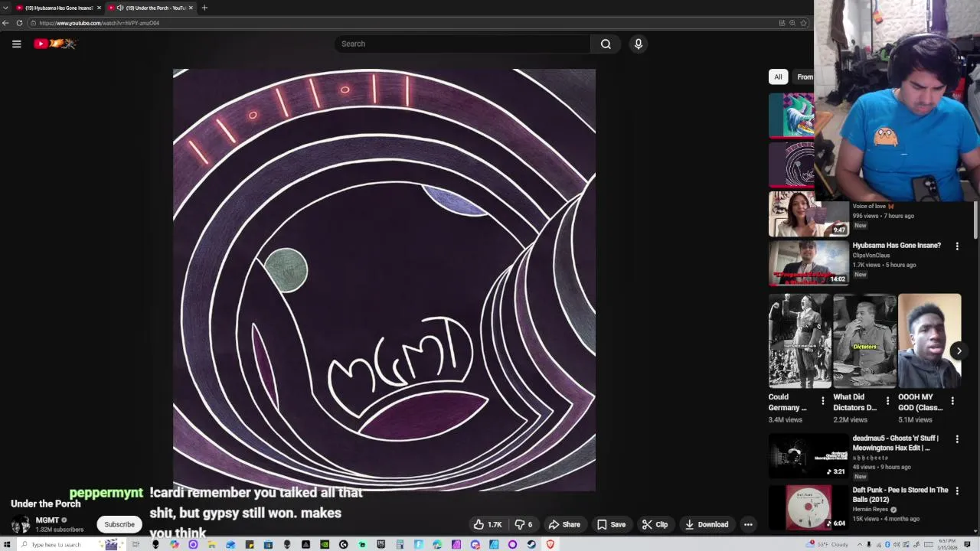Click the magnifier search button
980x551 pixels.
click(x=606, y=44)
